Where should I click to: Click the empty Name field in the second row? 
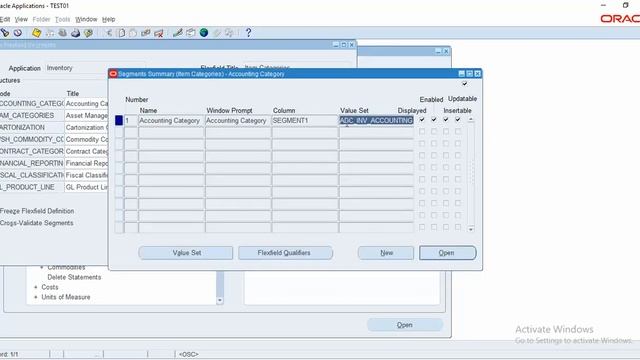tap(171, 132)
